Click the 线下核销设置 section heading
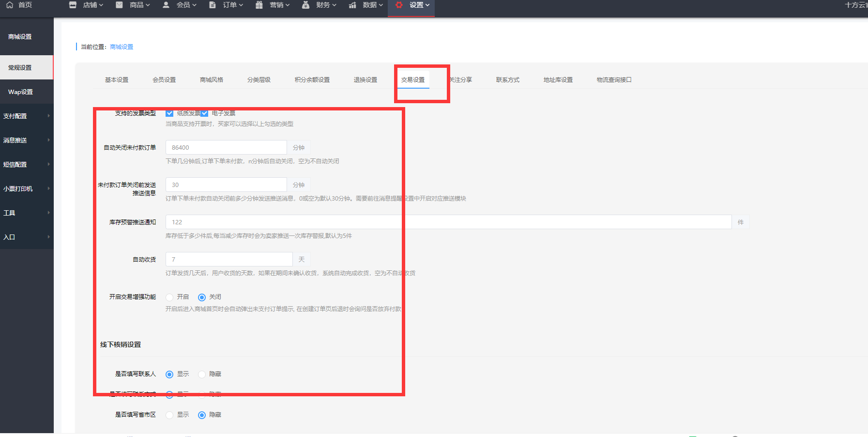 click(x=121, y=344)
